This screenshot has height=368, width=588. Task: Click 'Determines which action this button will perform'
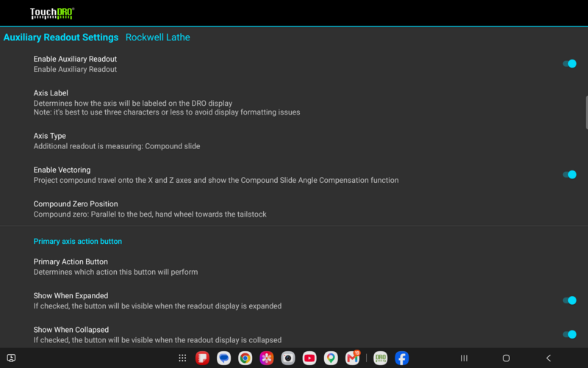[115, 272]
